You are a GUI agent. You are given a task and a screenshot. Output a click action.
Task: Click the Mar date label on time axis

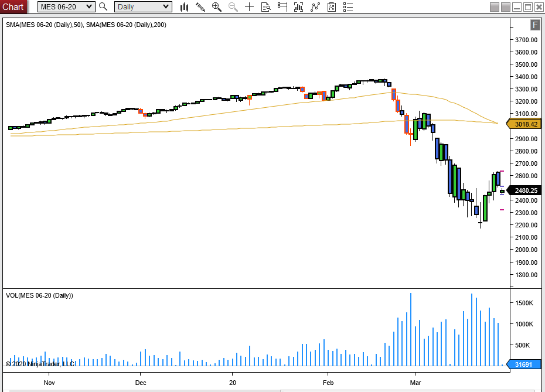pyautogui.click(x=415, y=383)
